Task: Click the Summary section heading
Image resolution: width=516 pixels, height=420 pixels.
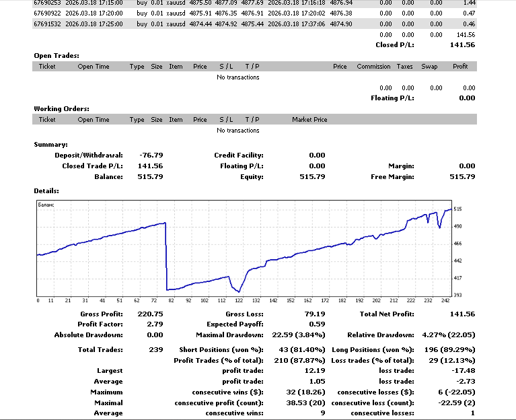Action: point(50,145)
